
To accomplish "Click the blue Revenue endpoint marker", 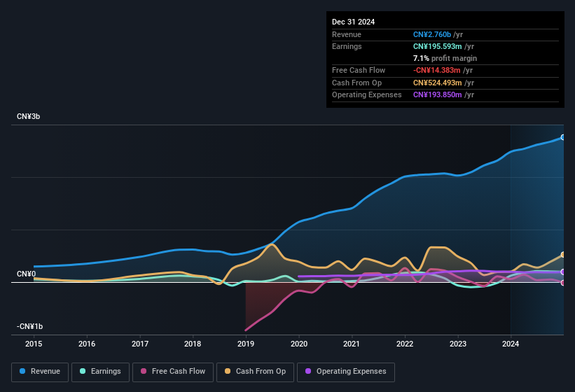I will (x=563, y=137).
